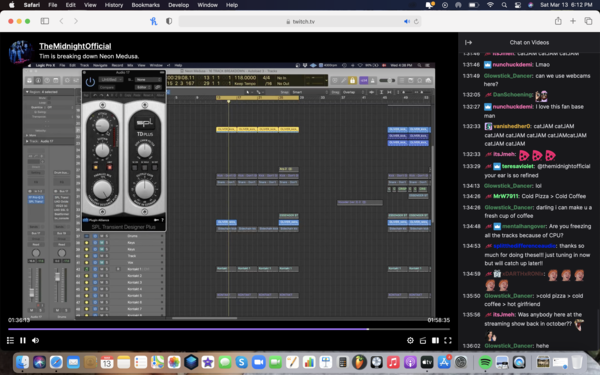Toggle Safari sidebar visibility
The image size is (600, 375).
click(45, 21)
